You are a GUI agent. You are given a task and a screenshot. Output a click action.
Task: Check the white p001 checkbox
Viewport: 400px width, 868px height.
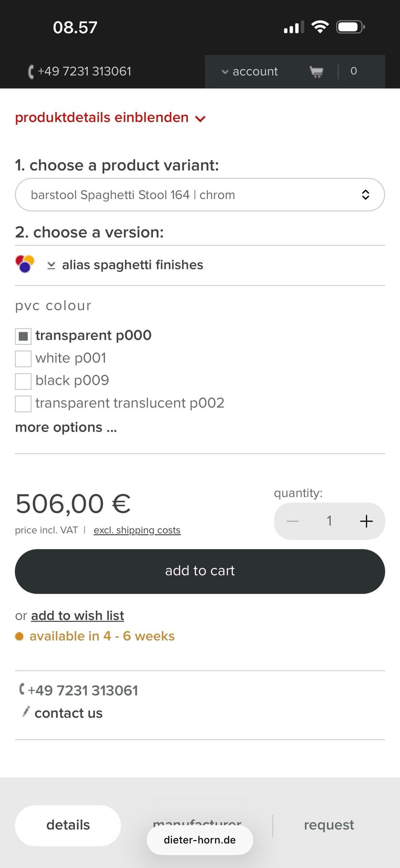click(x=23, y=358)
